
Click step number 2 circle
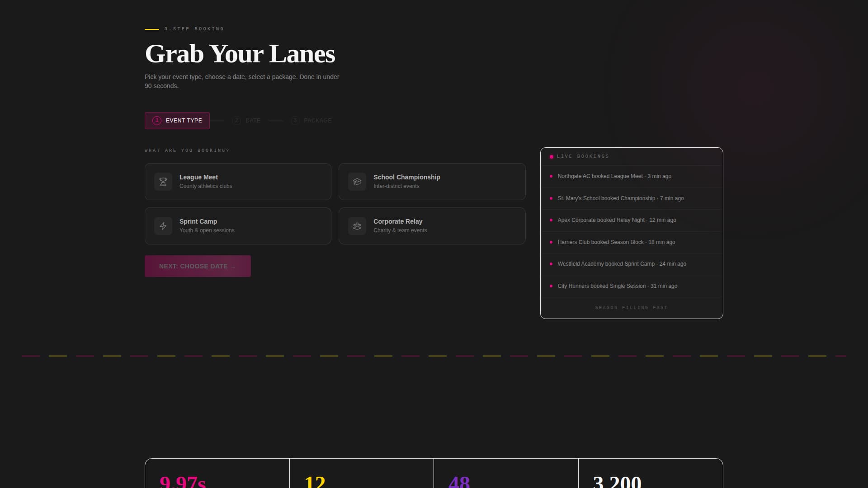pyautogui.click(x=236, y=121)
